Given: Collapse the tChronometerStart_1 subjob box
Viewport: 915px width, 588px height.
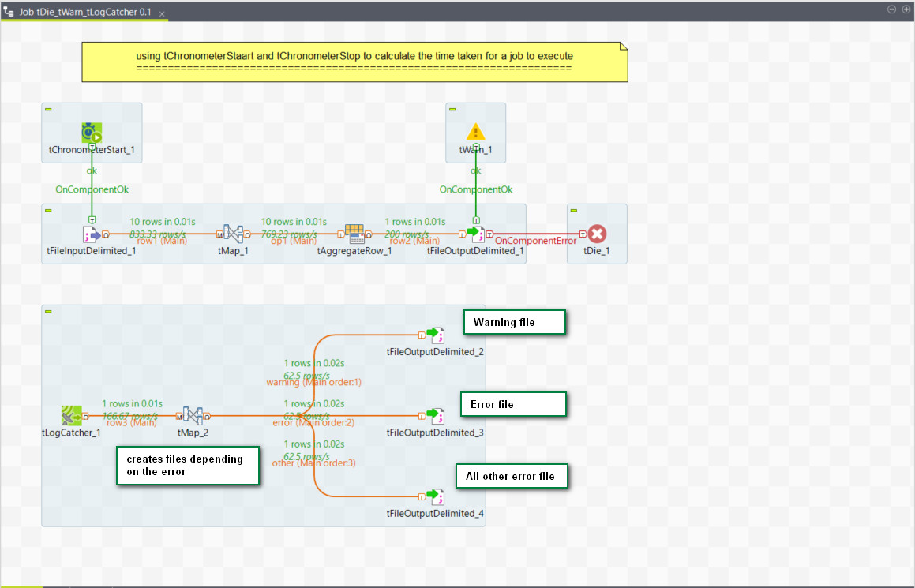Looking at the screenshot, I should (48, 109).
